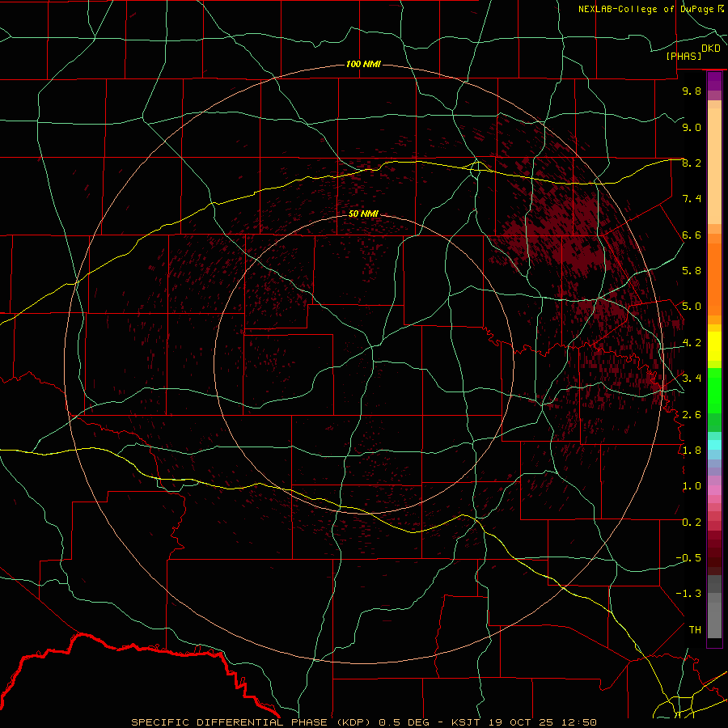Click the 5.0 scale value
This screenshot has height=728, width=728.
point(692,307)
